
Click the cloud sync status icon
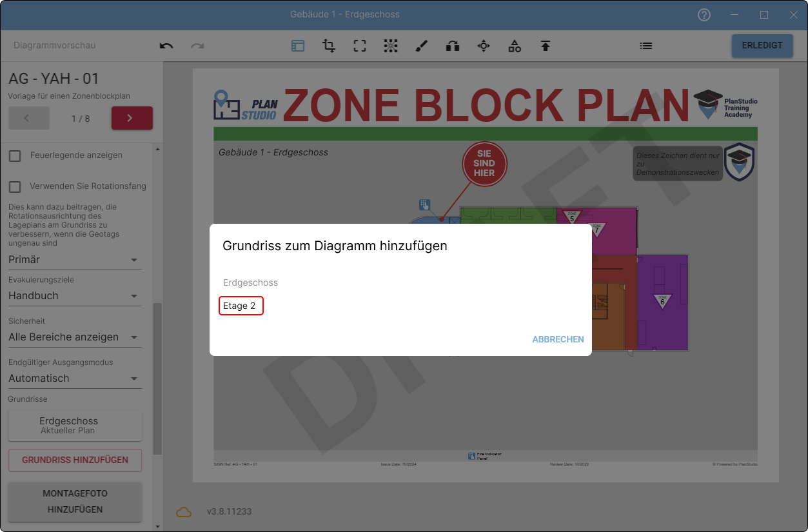(x=184, y=512)
